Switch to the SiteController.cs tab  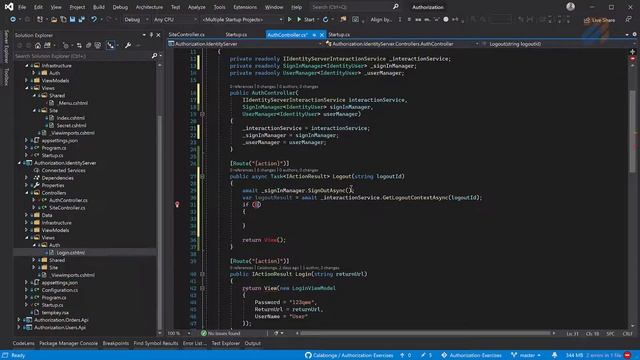pyautogui.click(x=187, y=35)
